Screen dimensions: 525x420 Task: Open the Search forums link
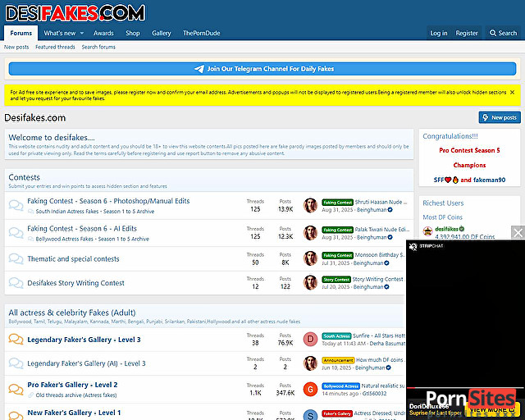(x=98, y=47)
